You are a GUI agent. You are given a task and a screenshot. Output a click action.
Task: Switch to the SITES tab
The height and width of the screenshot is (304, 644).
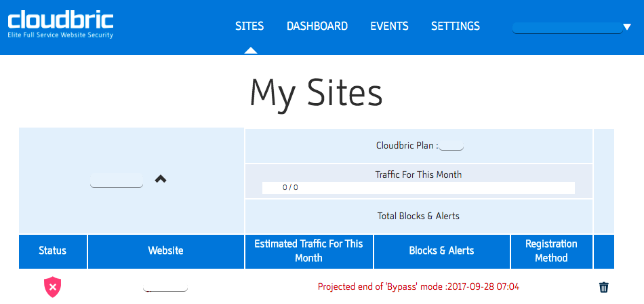[249, 26]
